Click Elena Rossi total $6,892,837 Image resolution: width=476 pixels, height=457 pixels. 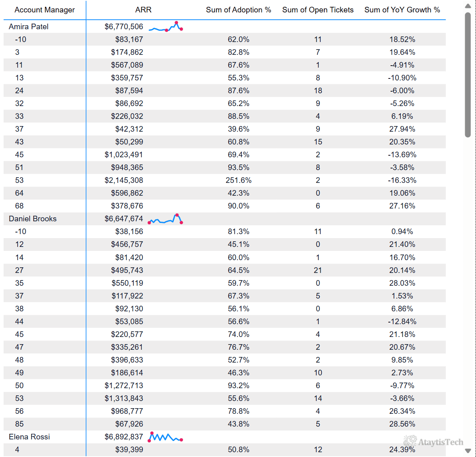tap(124, 437)
